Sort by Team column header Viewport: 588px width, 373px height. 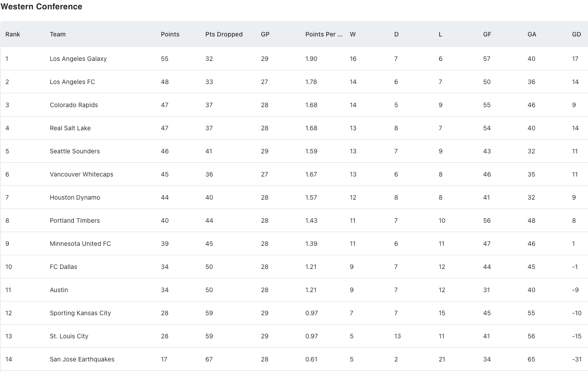pyautogui.click(x=58, y=34)
